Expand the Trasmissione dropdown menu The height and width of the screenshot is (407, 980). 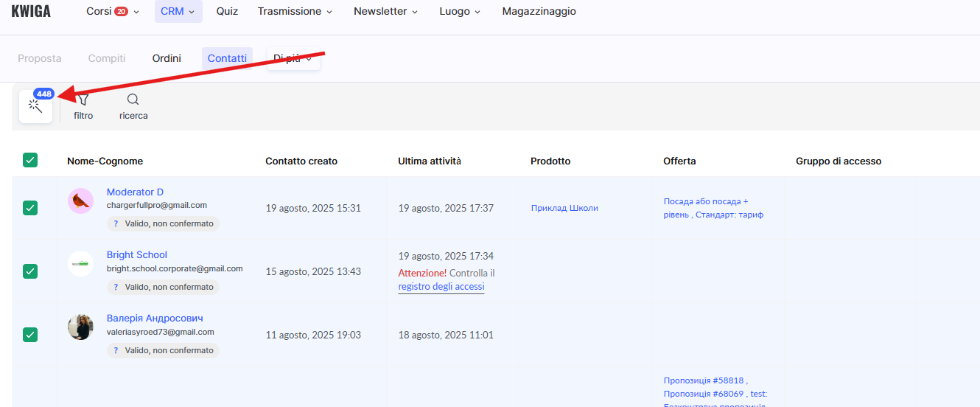tap(295, 12)
